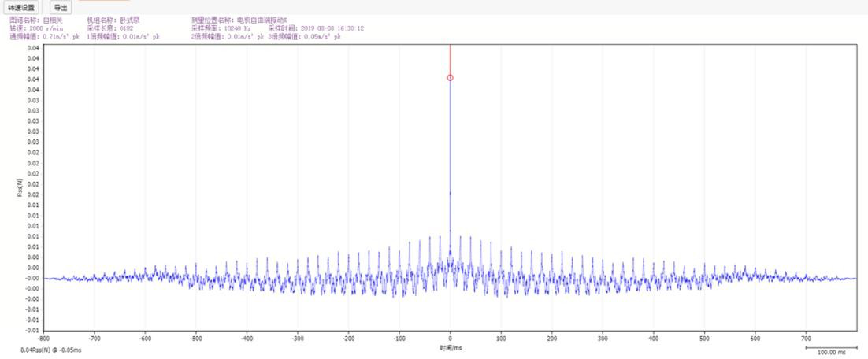Viewport: 868px width, 359px height.
Task: Click the 700 tick on the time axis
Action: 806,339
